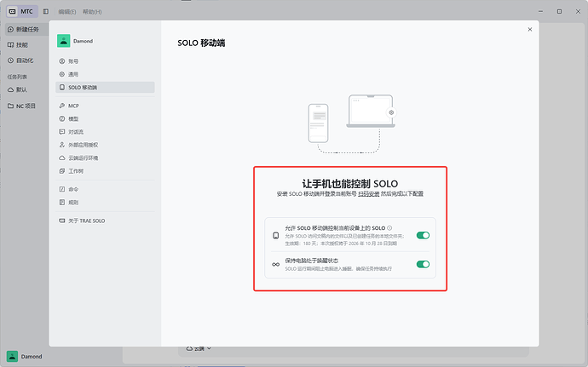Select the SOLO 移动端 settings tab
This screenshot has width=588, height=367.
105,88
